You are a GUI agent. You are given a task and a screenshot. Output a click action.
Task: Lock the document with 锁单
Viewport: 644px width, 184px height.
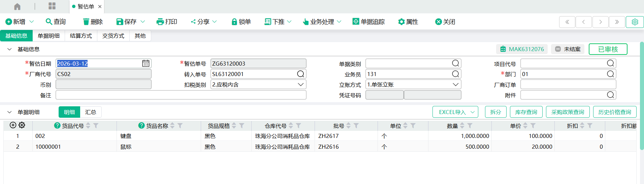pyautogui.click(x=241, y=22)
